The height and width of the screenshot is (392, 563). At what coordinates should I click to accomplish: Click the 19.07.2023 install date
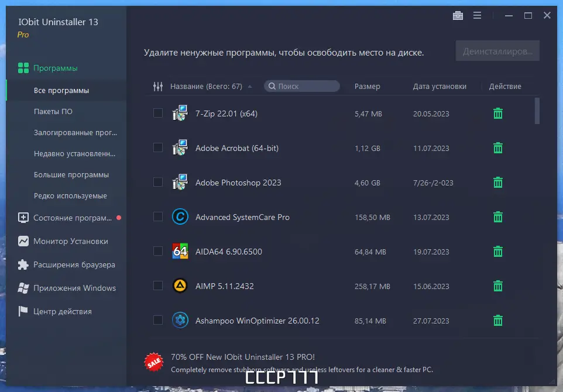coord(431,252)
